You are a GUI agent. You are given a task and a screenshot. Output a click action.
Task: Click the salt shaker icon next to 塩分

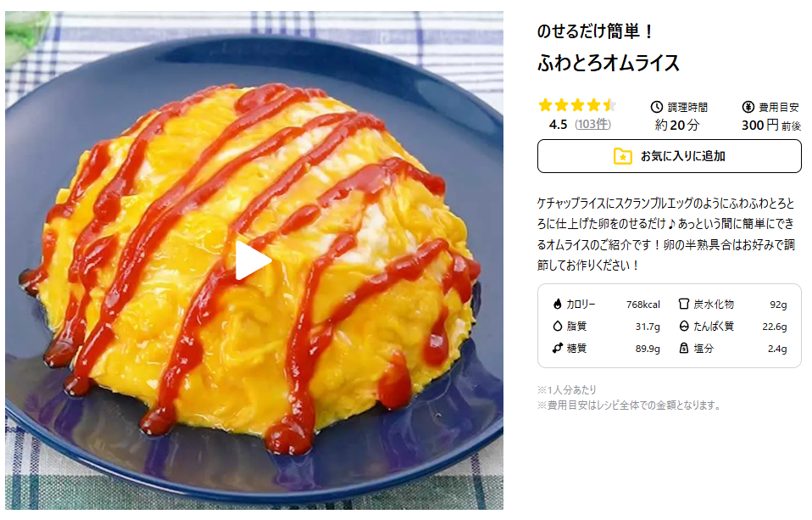[684, 348]
